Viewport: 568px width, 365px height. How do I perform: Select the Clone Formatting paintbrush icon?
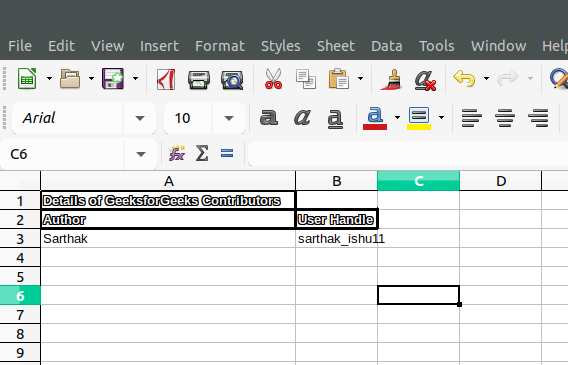391,79
